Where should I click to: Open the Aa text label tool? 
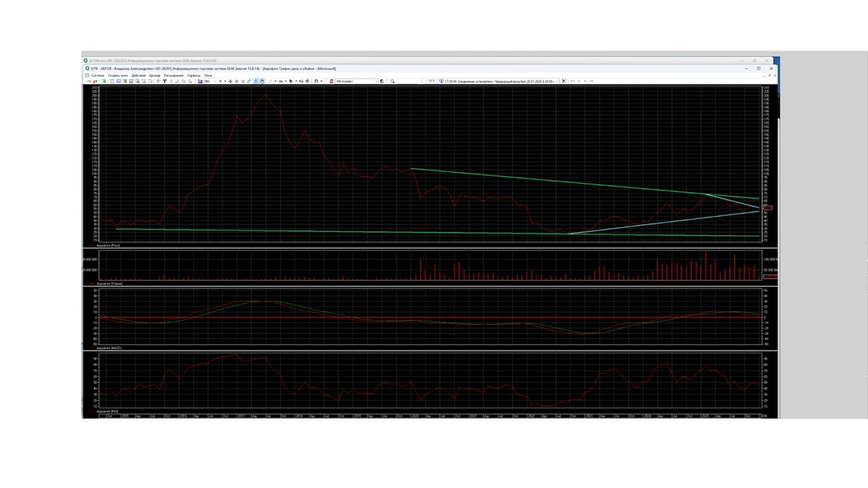281,81
